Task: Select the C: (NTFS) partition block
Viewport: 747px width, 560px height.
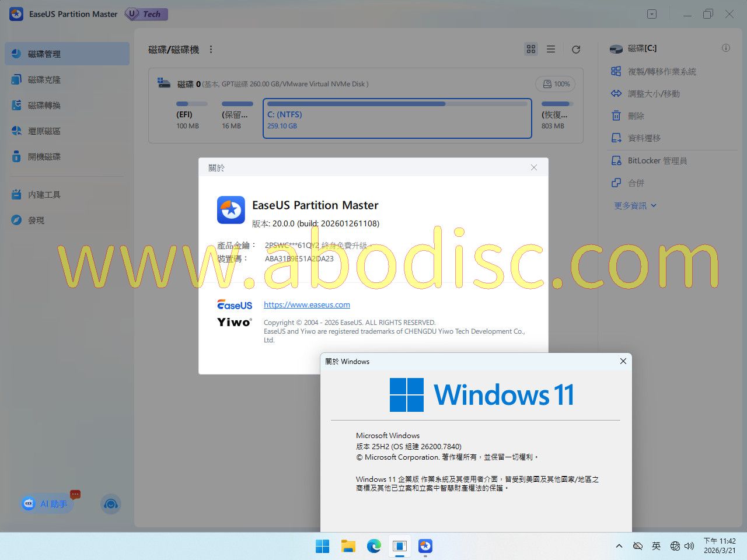Action: [397, 118]
